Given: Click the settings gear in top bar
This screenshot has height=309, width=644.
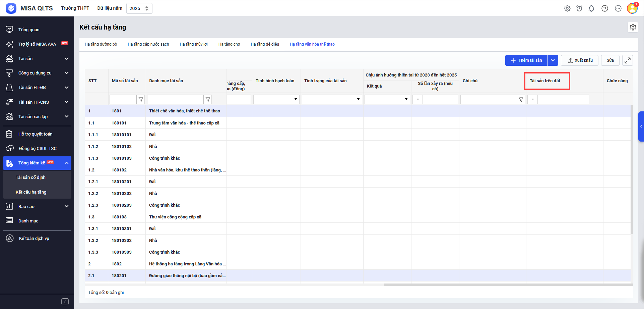Looking at the screenshot, I should click(x=567, y=8).
